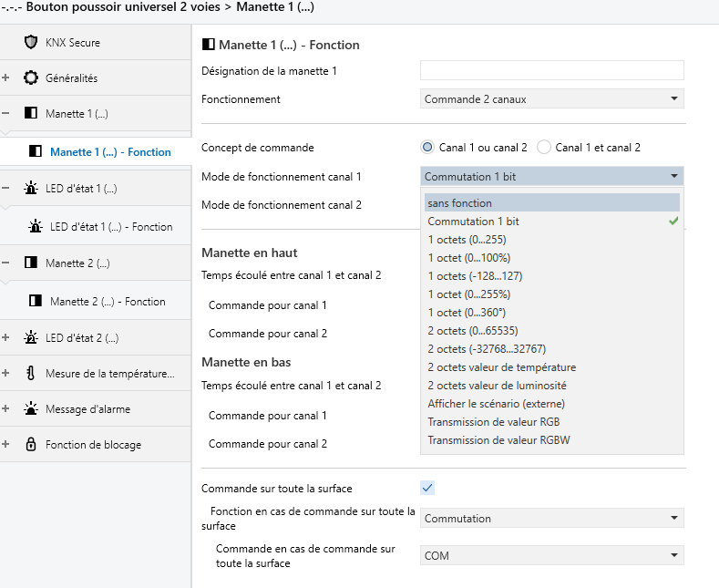Open the Fonctionnement dropdown

551,98
